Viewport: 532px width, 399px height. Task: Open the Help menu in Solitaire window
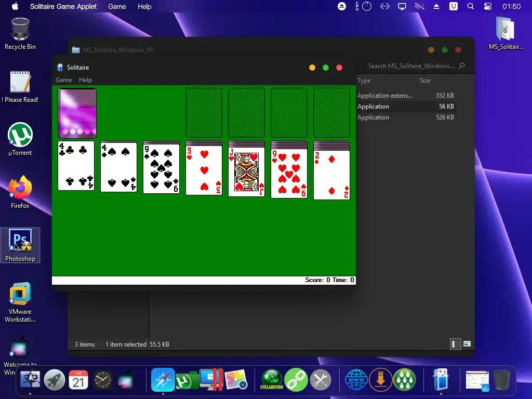[x=86, y=79]
